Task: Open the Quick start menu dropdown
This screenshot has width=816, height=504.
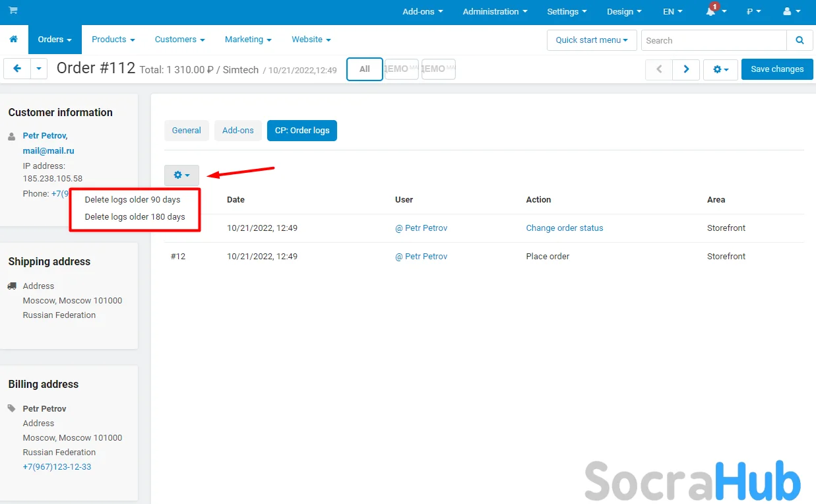Action: pos(591,40)
